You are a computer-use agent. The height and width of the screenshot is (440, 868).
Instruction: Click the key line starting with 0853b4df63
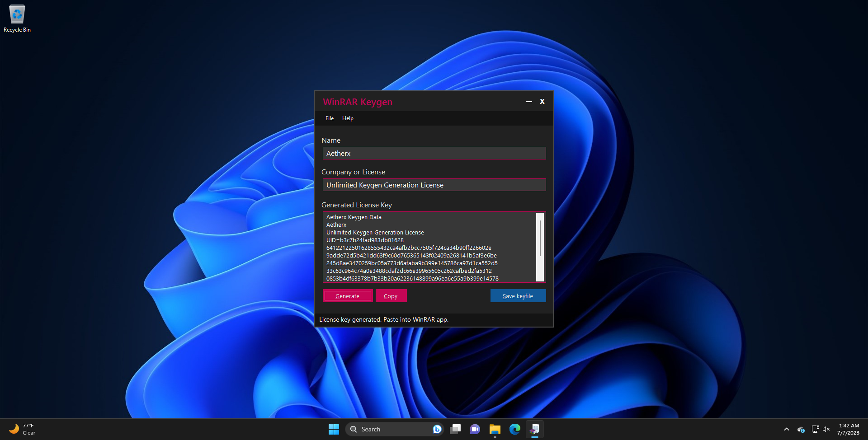coord(412,279)
